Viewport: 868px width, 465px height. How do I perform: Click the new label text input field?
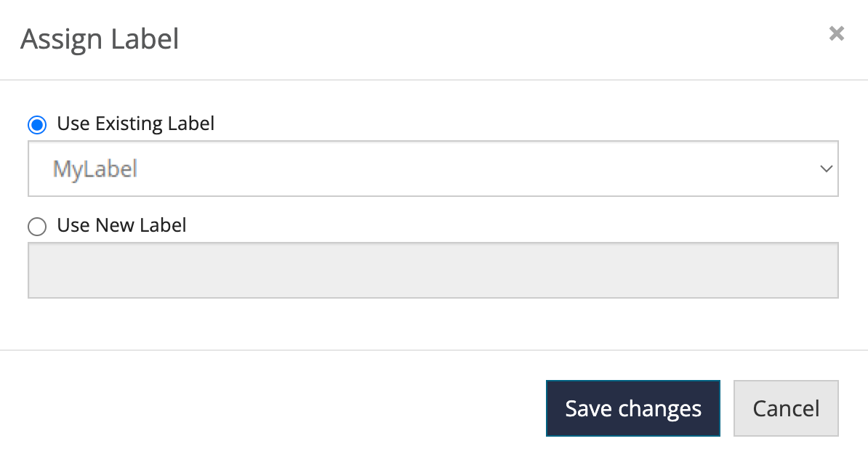[433, 270]
